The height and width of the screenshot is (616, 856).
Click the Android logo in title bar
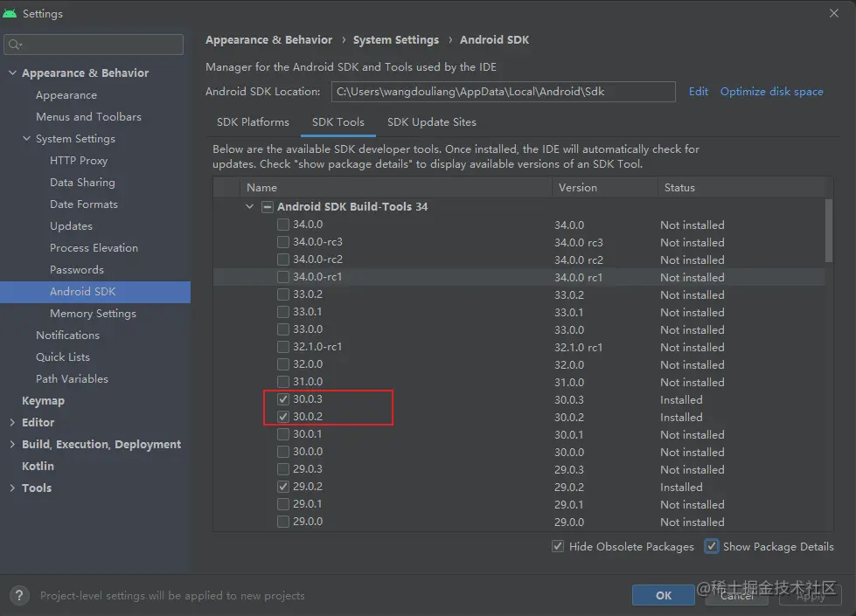click(x=10, y=13)
